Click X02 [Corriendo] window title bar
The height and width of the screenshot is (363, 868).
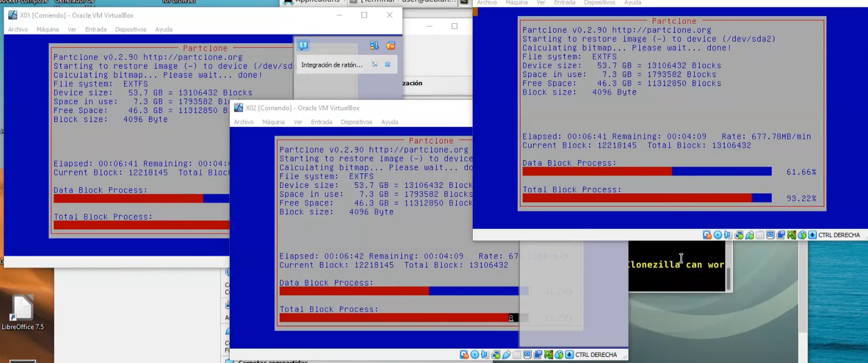(351, 108)
